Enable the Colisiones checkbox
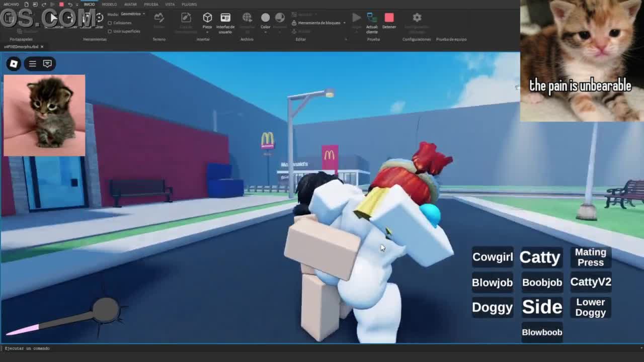The width and height of the screenshot is (644, 362). tap(110, 23)
